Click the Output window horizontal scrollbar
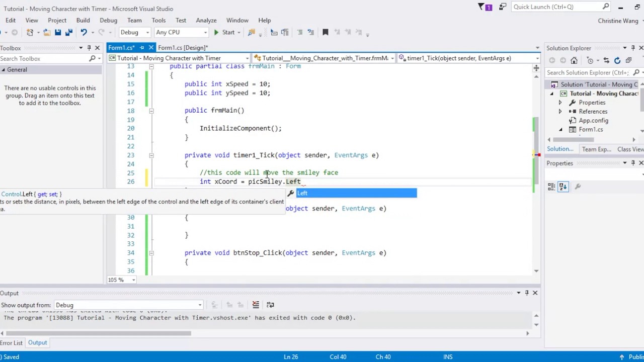The height and width of the screenshot is (362, 644). point(99,333)
